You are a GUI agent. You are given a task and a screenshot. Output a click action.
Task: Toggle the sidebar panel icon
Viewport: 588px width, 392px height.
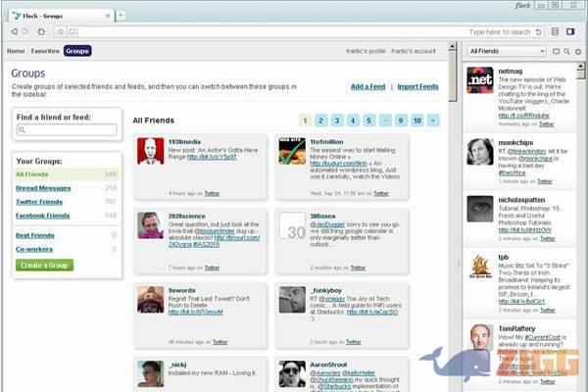coord(570,31)
